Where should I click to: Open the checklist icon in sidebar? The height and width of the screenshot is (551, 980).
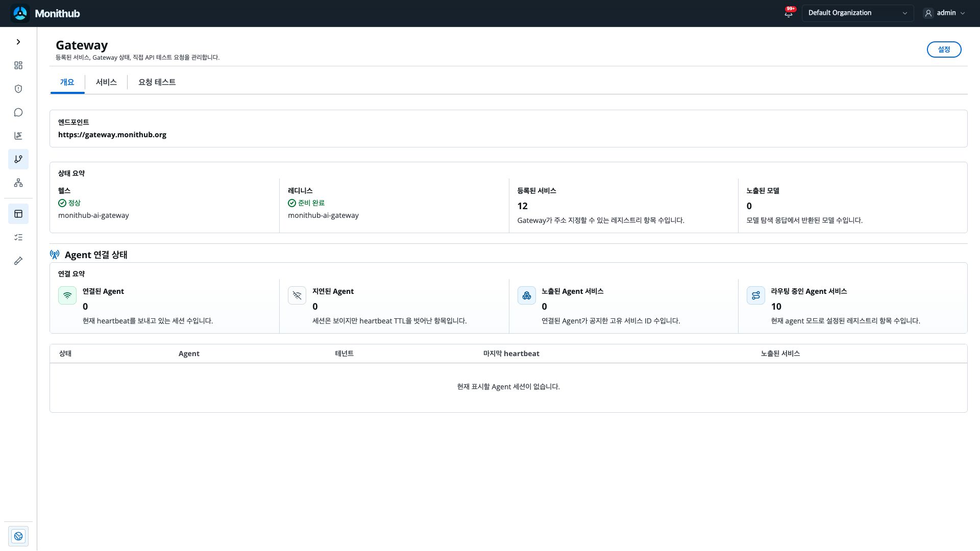18,237
